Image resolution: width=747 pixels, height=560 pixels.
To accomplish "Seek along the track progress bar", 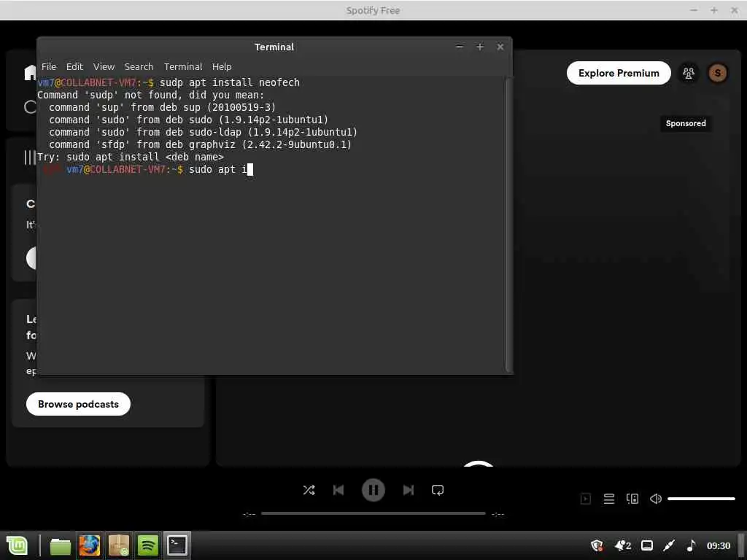I will (373, 513).
